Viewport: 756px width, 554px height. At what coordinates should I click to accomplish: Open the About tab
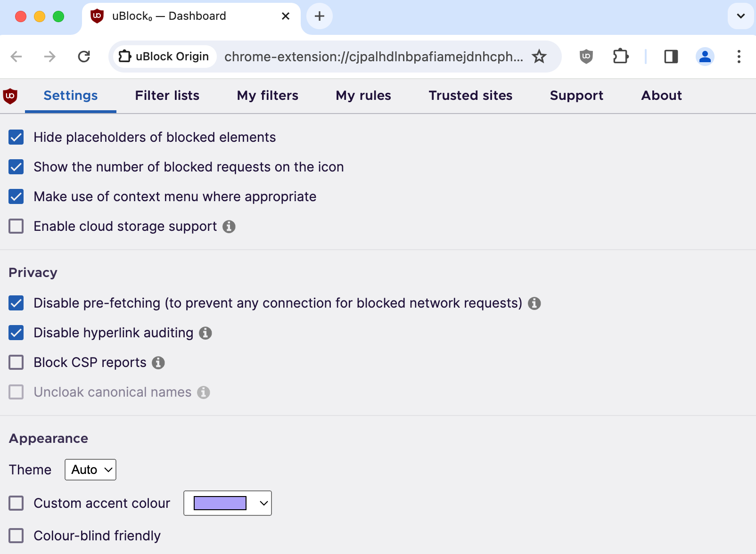(661, 96)
